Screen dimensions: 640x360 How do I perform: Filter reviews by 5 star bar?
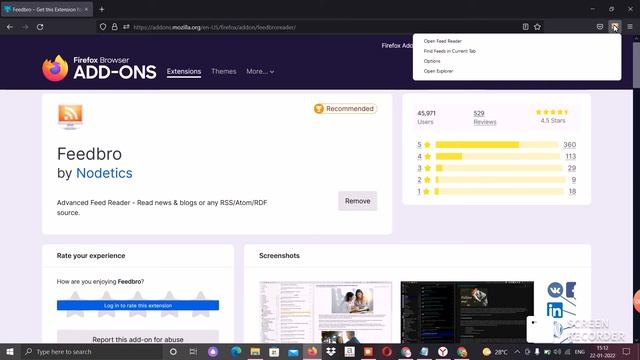[496, 144]
